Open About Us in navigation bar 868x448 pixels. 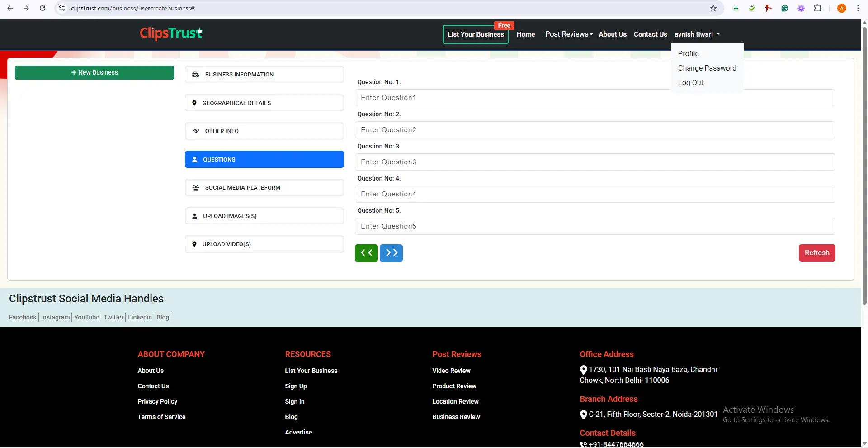(613, 34)
